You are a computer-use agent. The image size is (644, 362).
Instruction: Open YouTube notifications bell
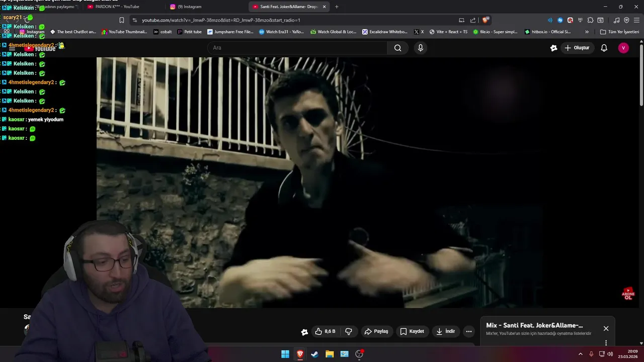click(604, 48)
